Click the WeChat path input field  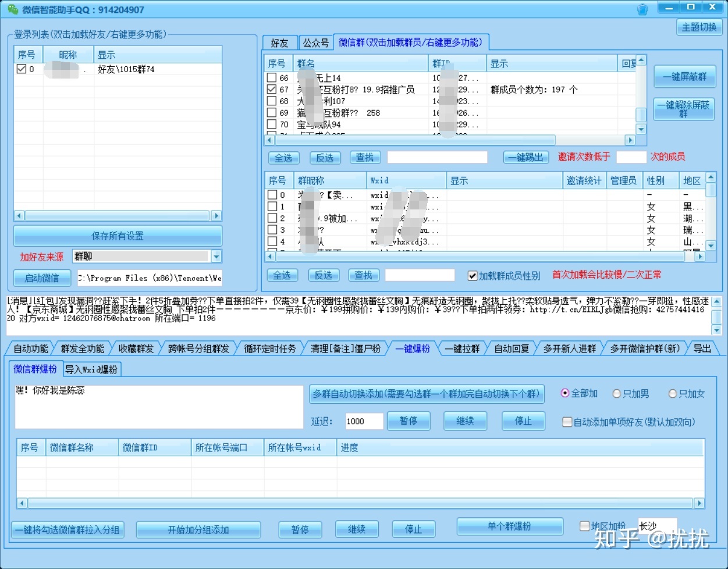pyautogui.click(x=150, y=278)
